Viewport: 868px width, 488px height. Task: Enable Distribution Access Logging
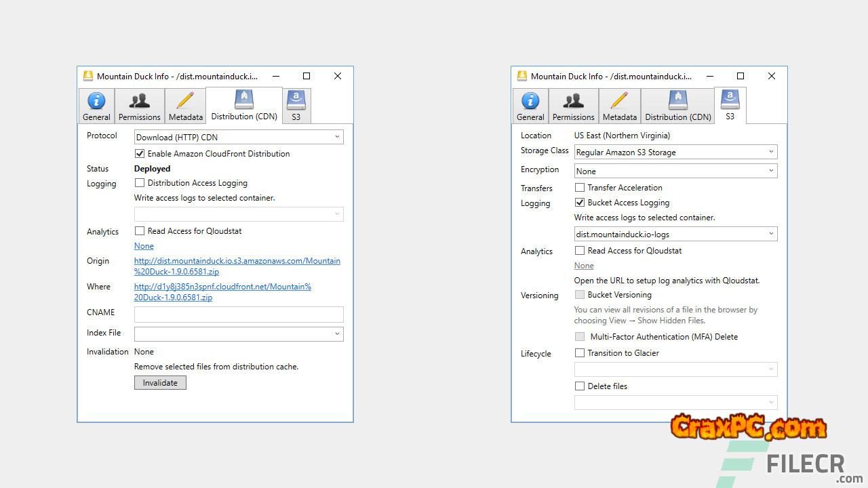coord(140,183)
